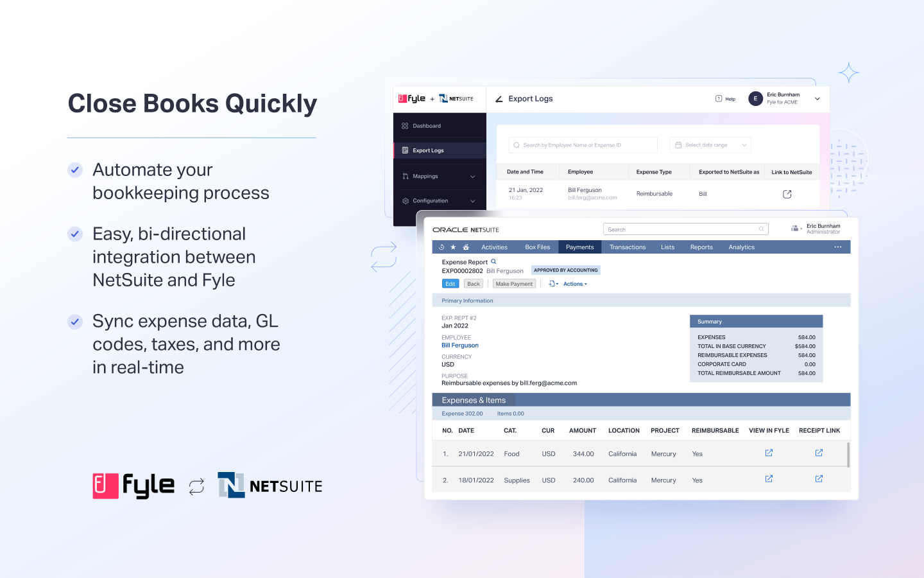This screenshot has height=578, width=924.
Task: Open the receipt link for the Supplies expense
Action: [819, 478]
